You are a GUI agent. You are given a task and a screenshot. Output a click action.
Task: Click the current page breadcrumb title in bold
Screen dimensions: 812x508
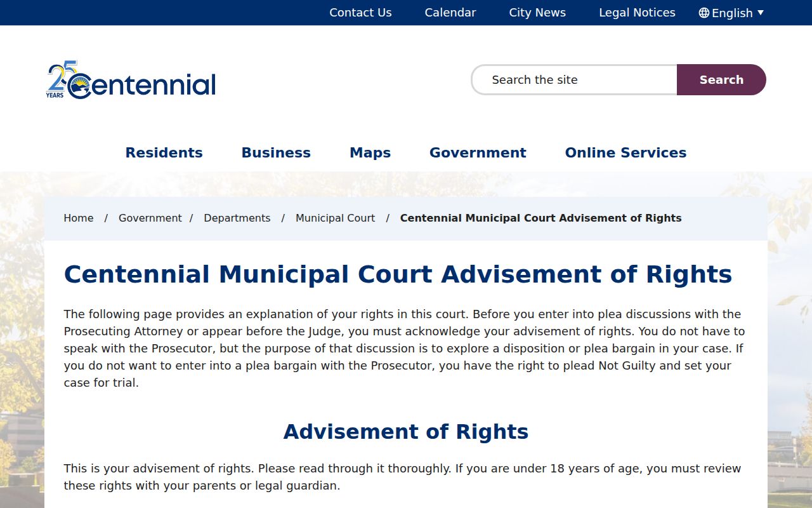pos(541,218)
